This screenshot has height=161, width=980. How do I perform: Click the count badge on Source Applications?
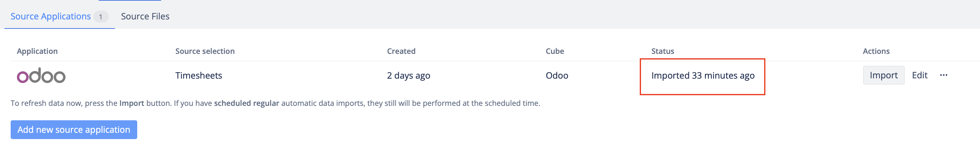(101, 17)
